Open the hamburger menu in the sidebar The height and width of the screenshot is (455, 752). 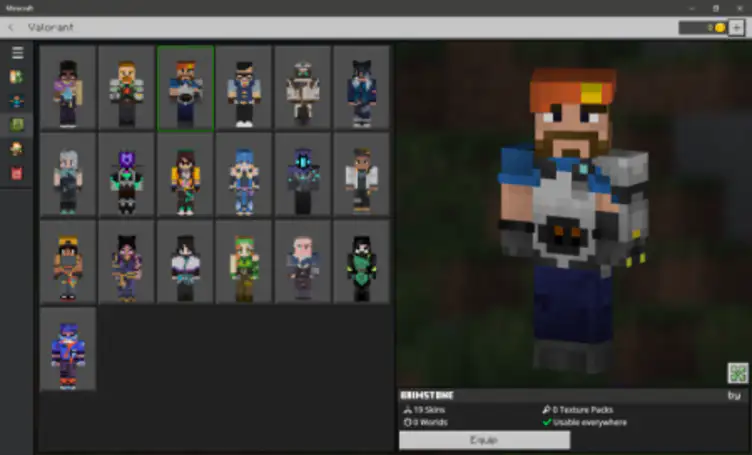point(17,52)
